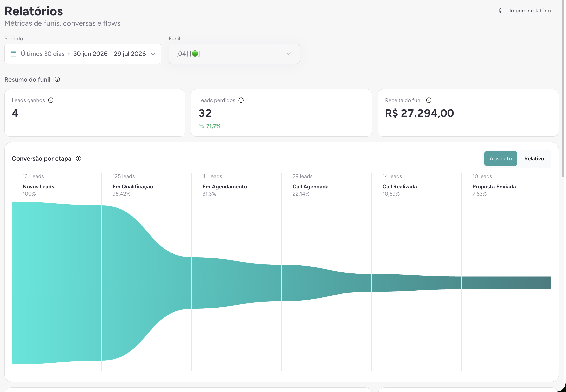
Task: Select the Em Qualificação funnel stage
Action: [x=133, y=187]
